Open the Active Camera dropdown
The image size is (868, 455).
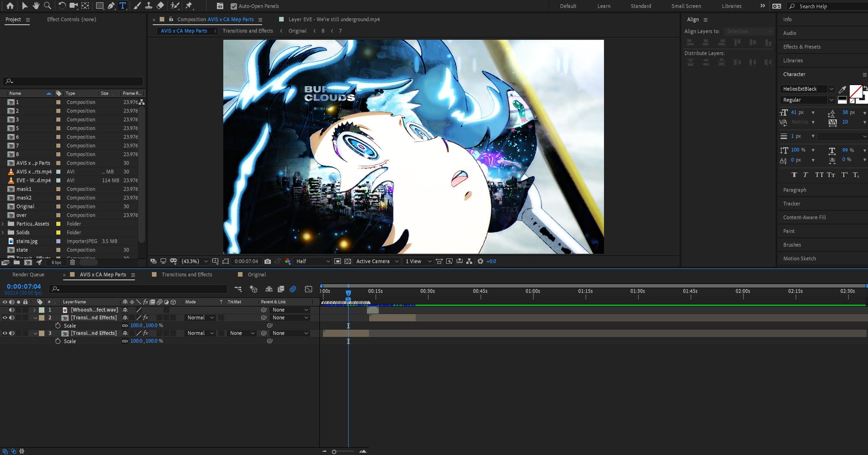click(377, 262)
